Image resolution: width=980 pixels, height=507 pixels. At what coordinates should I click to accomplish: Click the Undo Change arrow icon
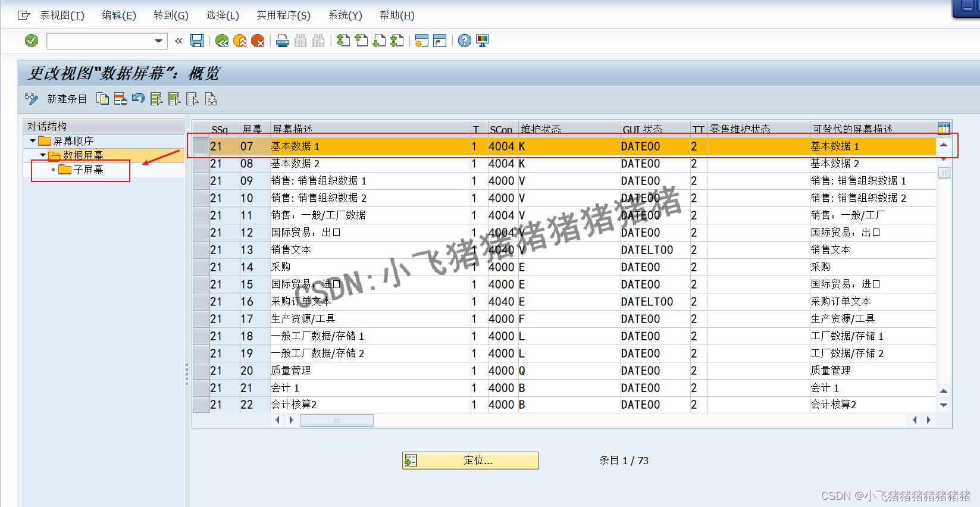(138, 98)
